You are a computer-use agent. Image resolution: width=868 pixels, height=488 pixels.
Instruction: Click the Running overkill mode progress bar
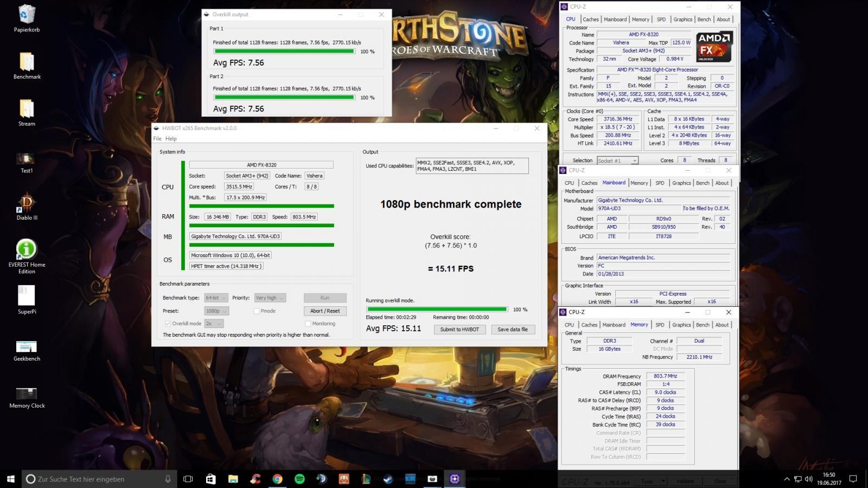click(437, 310)
